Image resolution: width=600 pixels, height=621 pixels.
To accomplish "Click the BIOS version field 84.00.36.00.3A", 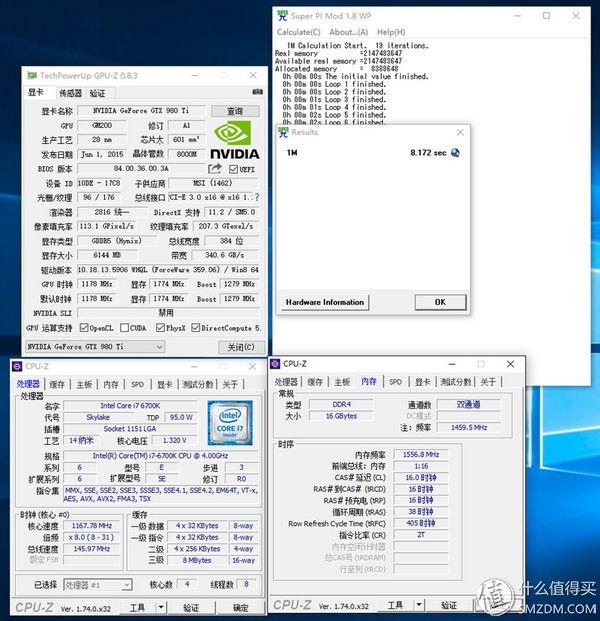I will point(141,168).
